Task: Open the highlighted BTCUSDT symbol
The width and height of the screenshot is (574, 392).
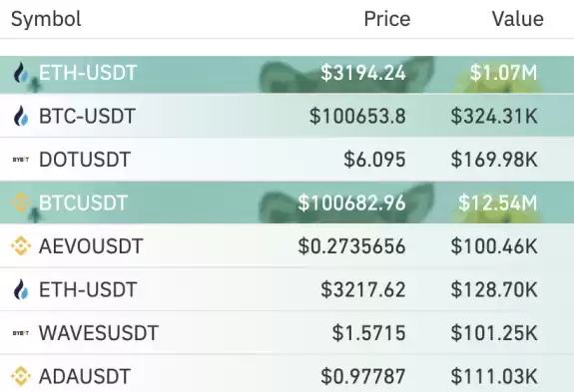Action: [83, 202]
